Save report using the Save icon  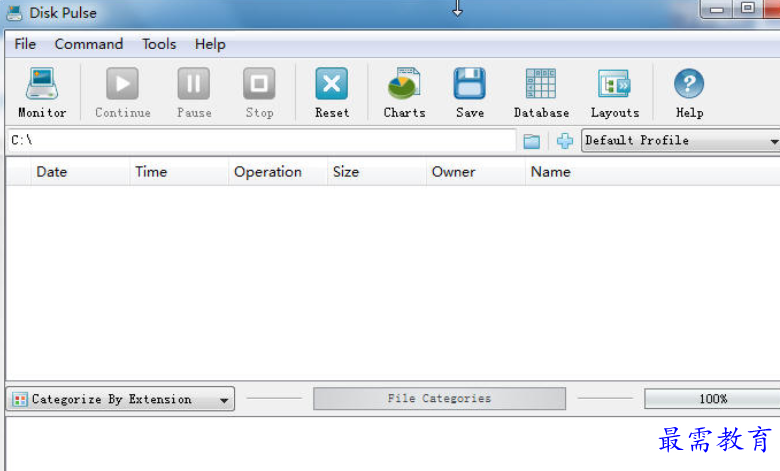(470, 84)
